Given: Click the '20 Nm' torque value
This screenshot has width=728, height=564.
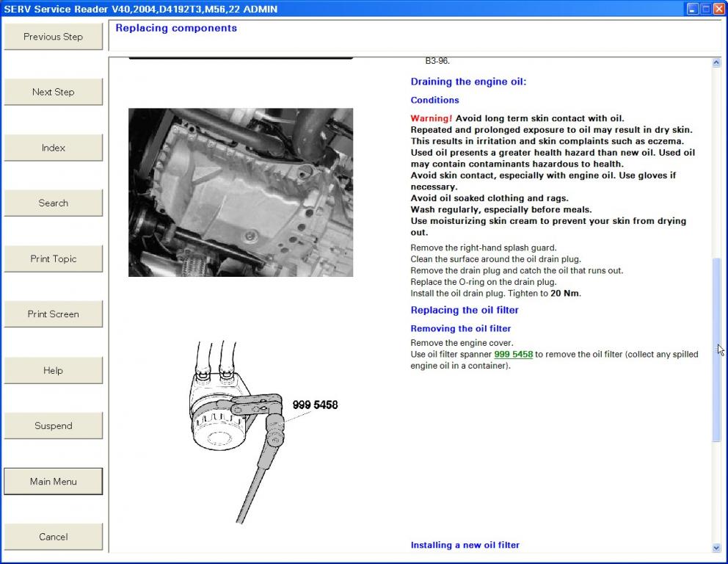Looking at the screenshot, I should click(564, 293).
